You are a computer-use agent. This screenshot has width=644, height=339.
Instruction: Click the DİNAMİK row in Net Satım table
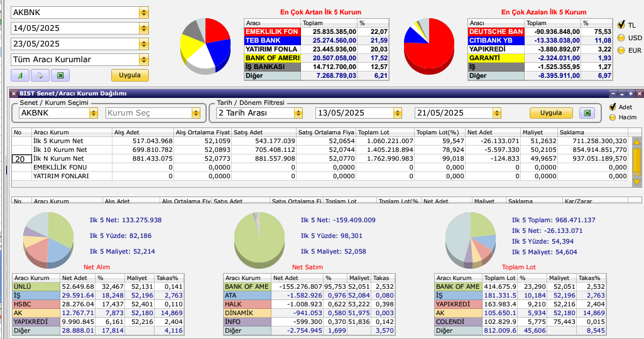click(x=309, y=313)
